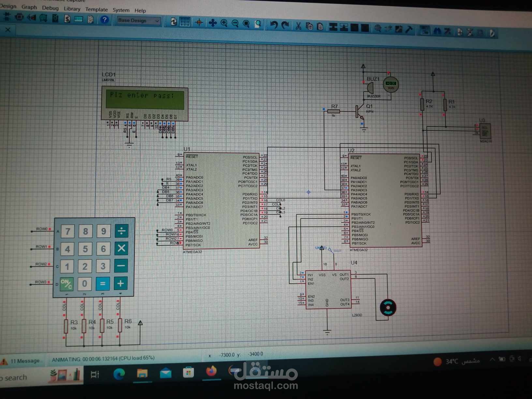Open Task View from the taskbar
Screen dimensions: 532x399
95,375
